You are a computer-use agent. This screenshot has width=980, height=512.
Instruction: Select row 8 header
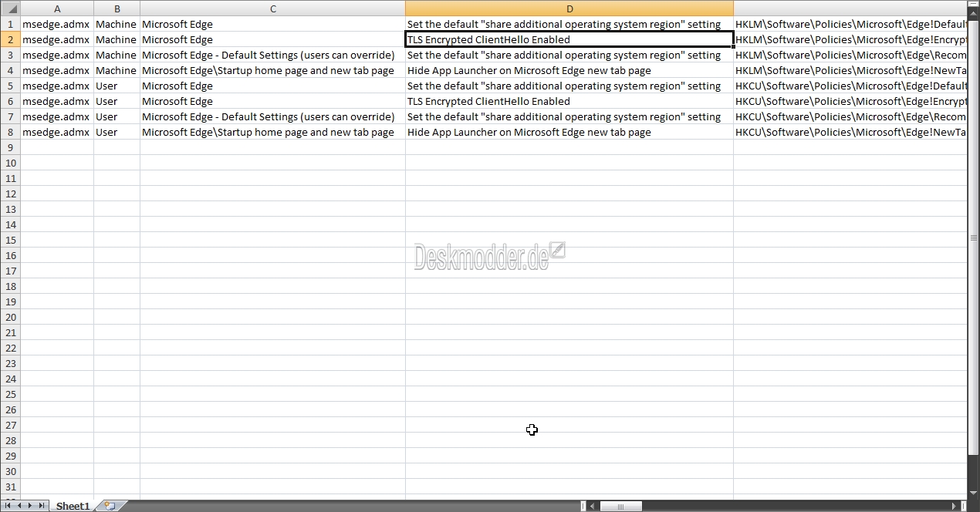pyautogui.click(x=10, y=132)
